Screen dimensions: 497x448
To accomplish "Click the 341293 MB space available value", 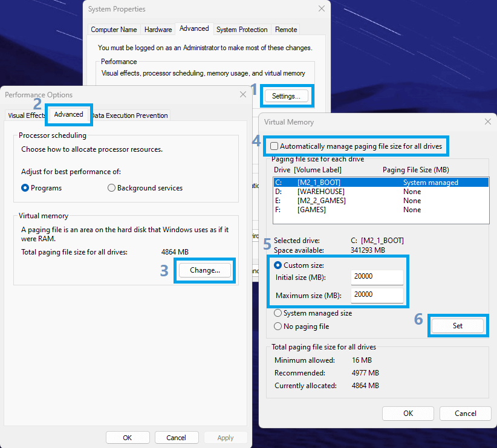I will [x=368, y=250].
